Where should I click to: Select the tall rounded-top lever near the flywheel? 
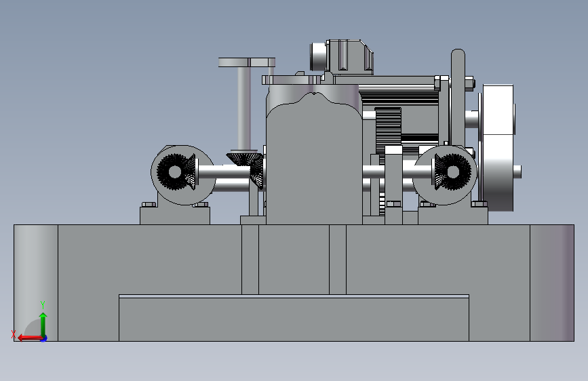click(458, 97)
